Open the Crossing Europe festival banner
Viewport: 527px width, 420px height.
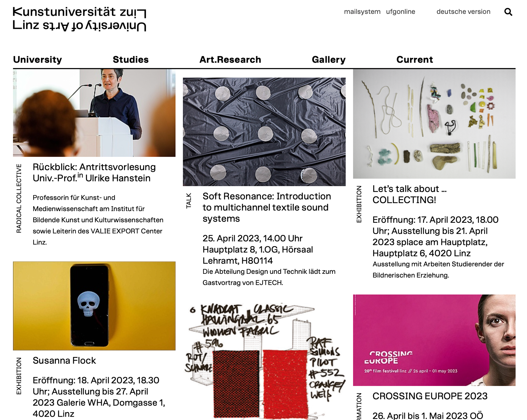tap(434, 340)
